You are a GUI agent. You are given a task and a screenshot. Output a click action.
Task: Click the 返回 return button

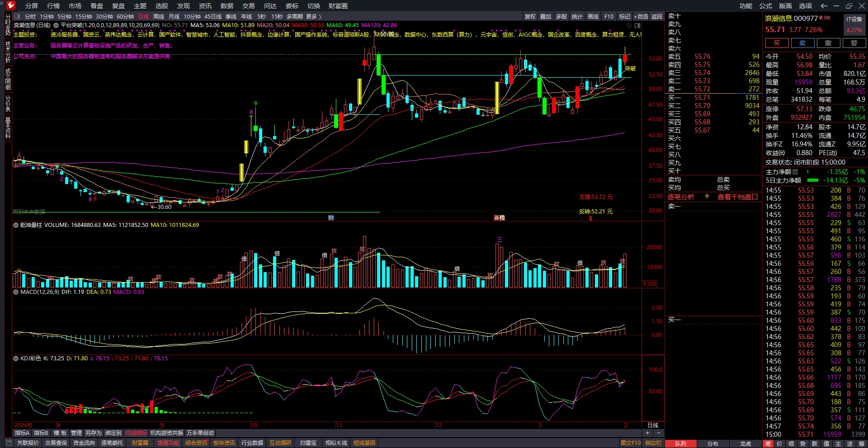click(x=657, y=16)
